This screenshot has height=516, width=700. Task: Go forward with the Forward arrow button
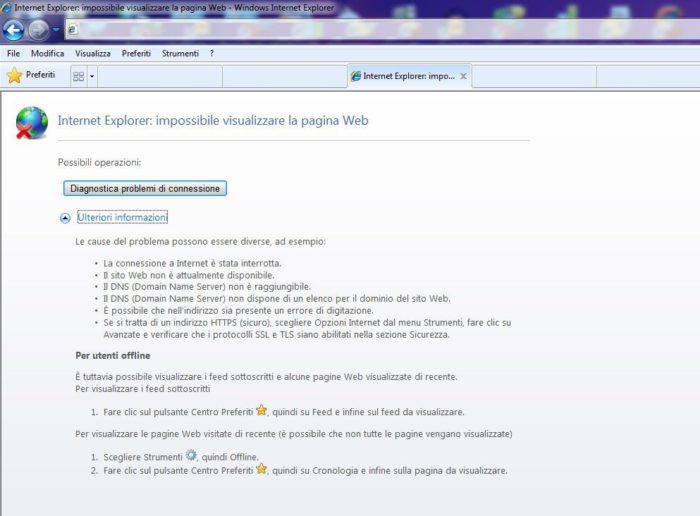point(38,30)
